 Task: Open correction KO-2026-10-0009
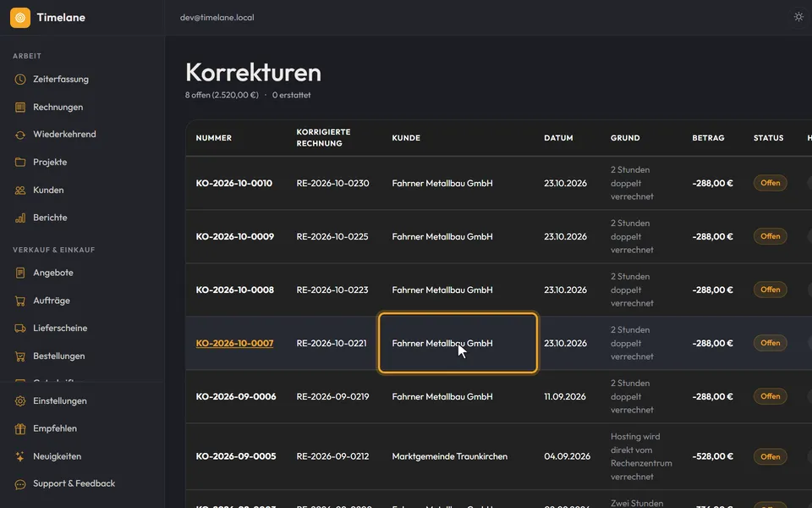(x=234, y=237)
